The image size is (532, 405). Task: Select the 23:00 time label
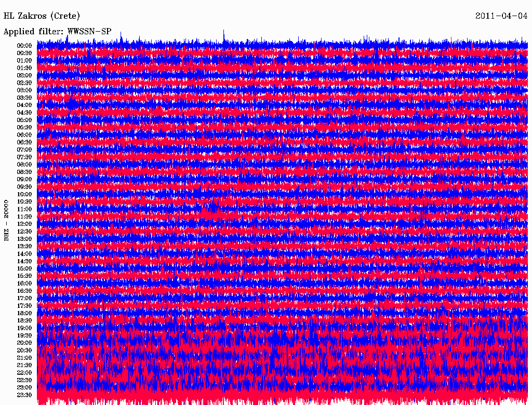24,387
